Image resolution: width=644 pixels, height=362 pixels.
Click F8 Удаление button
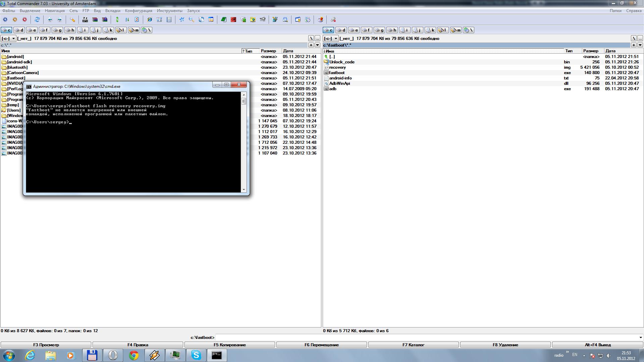[505, 345]
